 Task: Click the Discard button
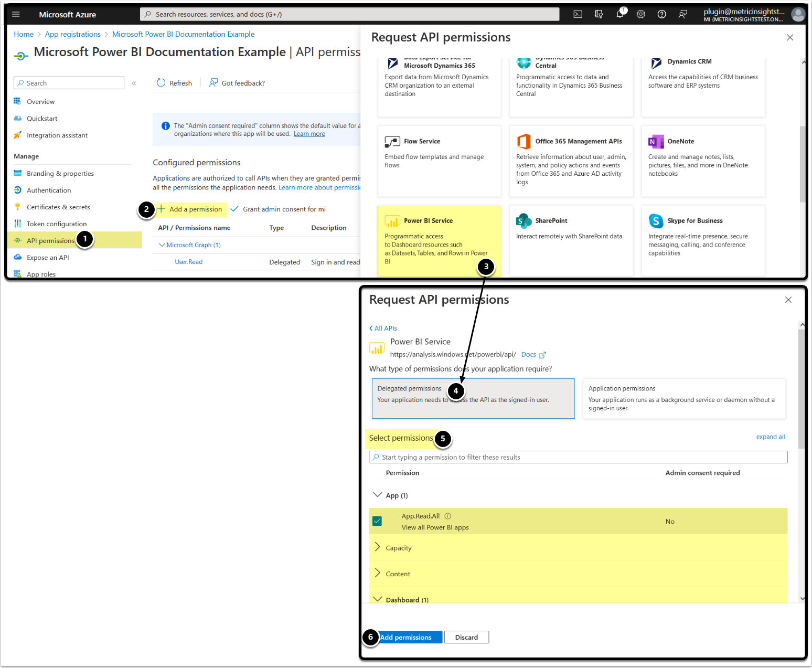(x=466, y=638)
